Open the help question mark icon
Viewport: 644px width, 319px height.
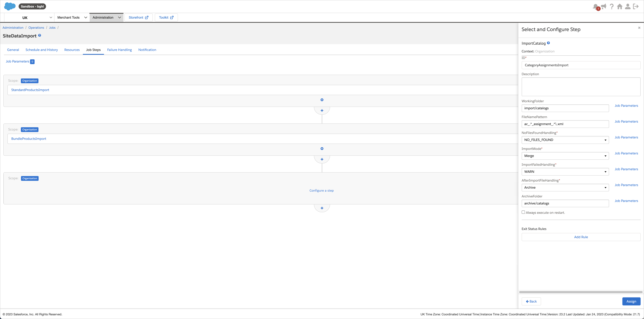612,7
